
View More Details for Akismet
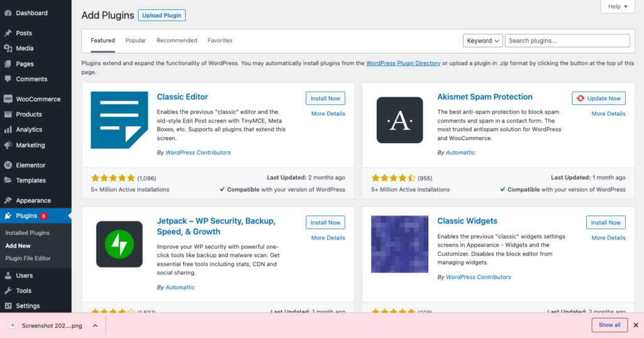point(608,114)
